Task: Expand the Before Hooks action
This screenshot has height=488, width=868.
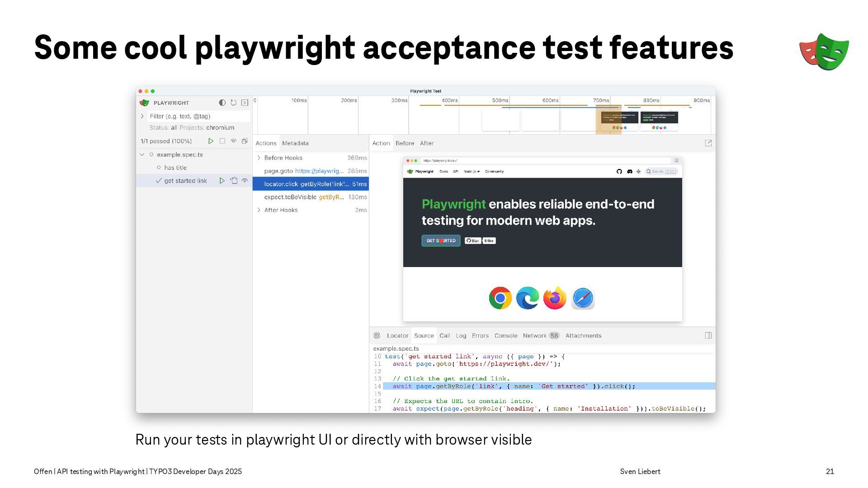Action: (259, 158)
